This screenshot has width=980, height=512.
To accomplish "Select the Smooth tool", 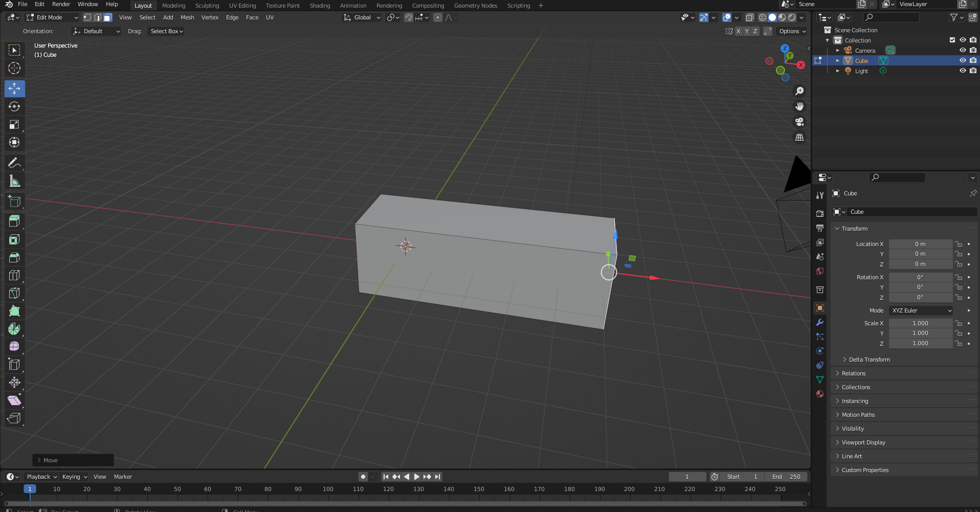I will click(14, 347).
